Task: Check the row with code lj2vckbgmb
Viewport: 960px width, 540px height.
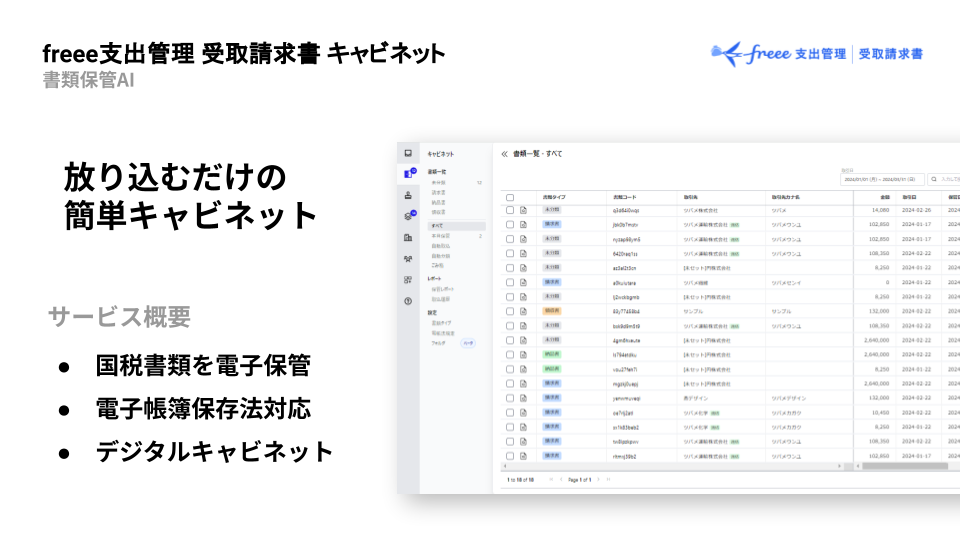Action: tap(510, 297)
